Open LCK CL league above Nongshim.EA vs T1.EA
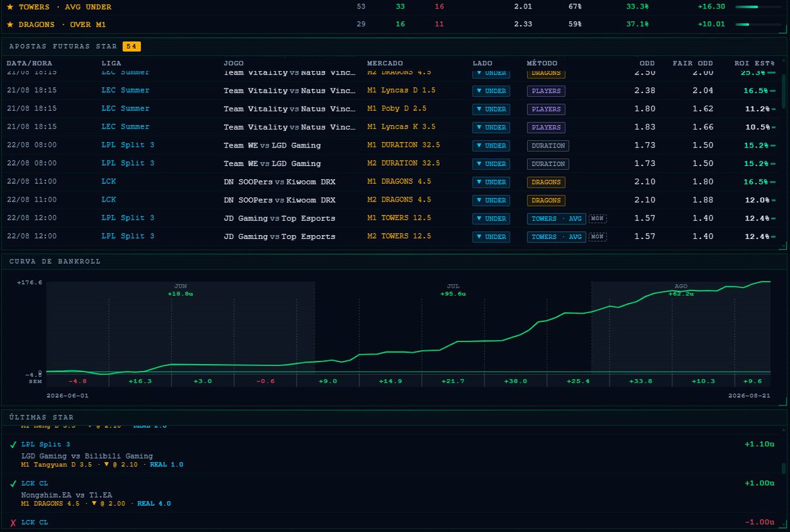This screenshot has width=790, height=532. pyautogui.click(x=34, y=483)
